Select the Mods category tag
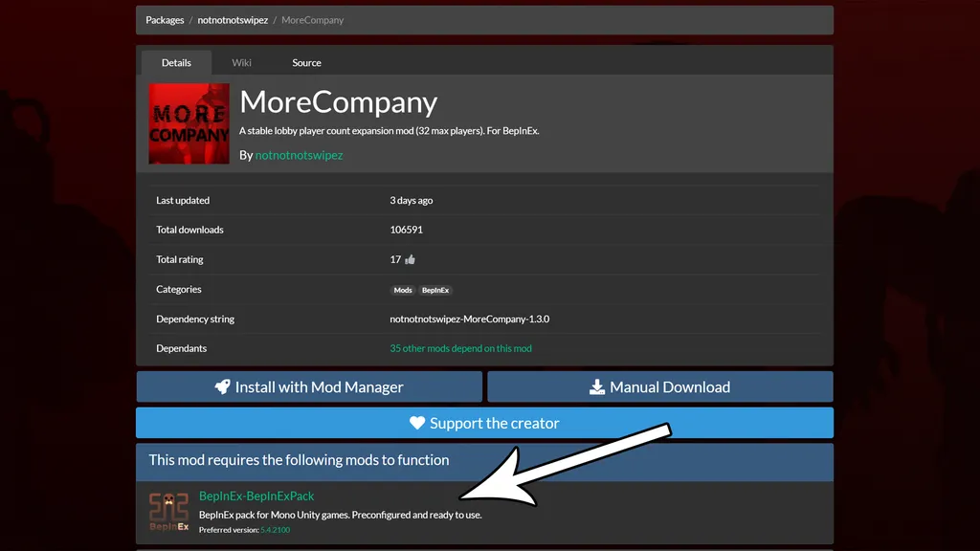The width and height of the screenshot is (980, 551). click(x=403, y=290)
